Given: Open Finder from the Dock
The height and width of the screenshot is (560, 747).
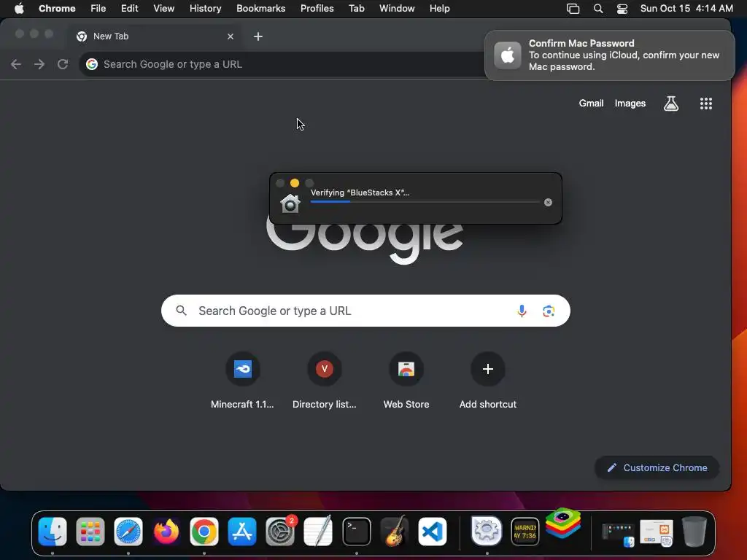Looking at the screenshot, I should (x=53, y=531).
